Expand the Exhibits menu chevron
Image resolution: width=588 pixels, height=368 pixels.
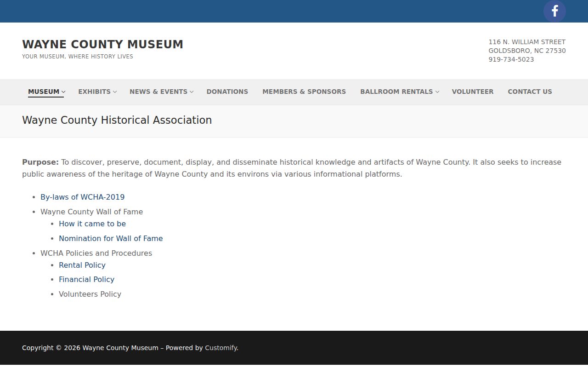pos(115,92)
